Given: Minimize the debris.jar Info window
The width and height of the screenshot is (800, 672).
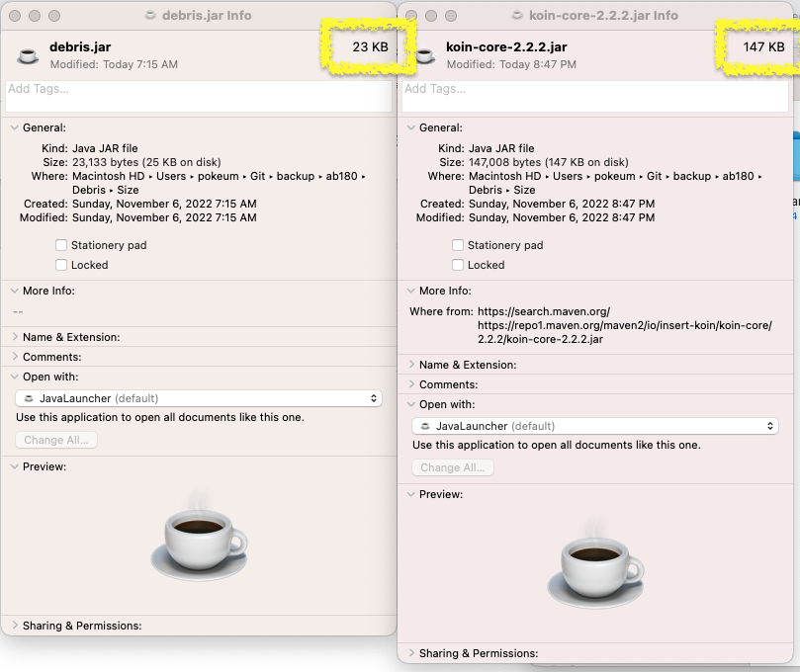Looking at the screenshot, I should click(x=35, y=16).
